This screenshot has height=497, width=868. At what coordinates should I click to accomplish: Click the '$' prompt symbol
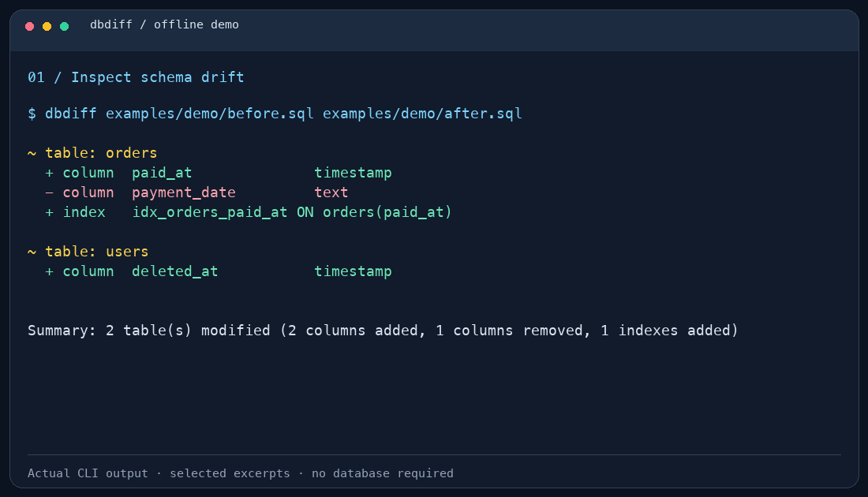(x=32, y=114)
